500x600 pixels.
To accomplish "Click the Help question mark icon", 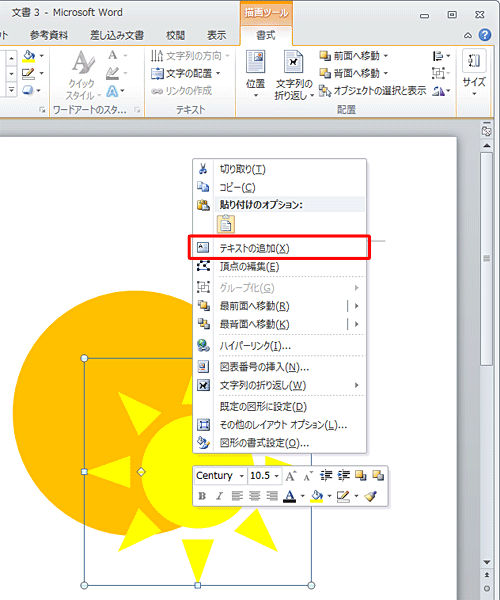I will point(485,35).
